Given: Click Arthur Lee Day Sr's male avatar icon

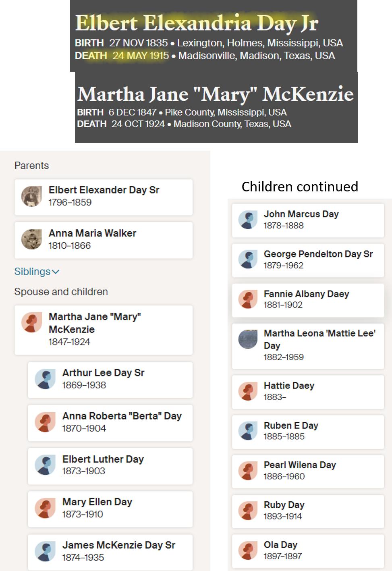Looking at the screenshot, I should (x=45, y=379).
